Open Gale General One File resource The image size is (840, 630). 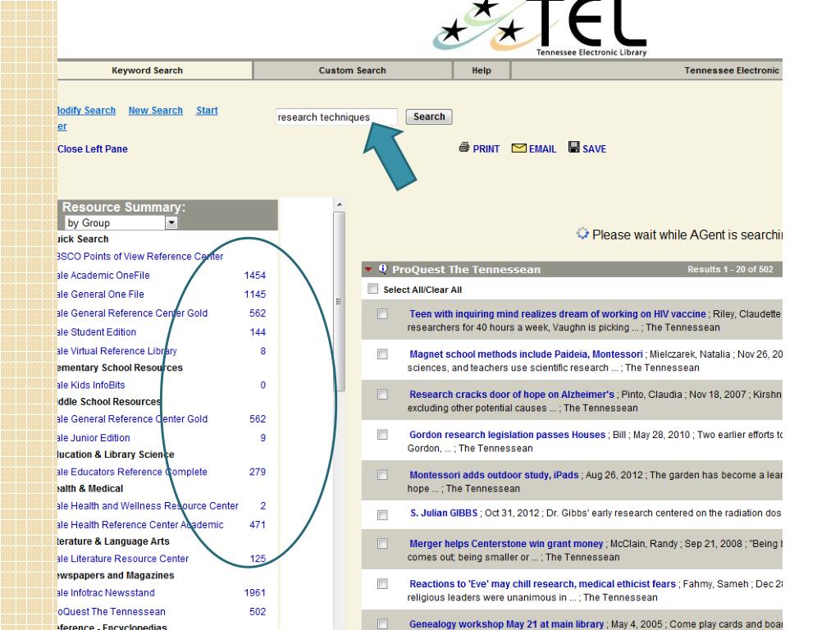pyautogui.click(x=101, y=294)
